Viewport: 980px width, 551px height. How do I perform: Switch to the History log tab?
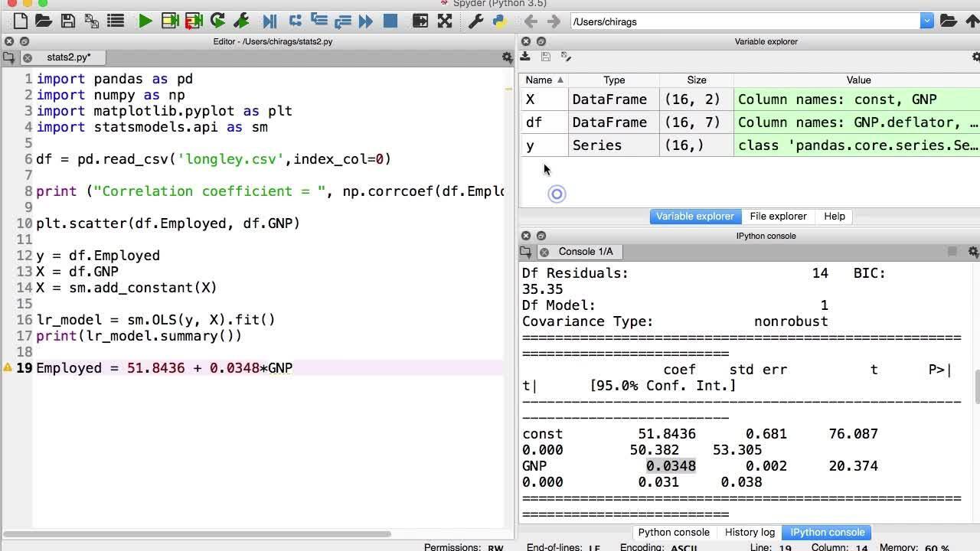click(x=750, y=533)
